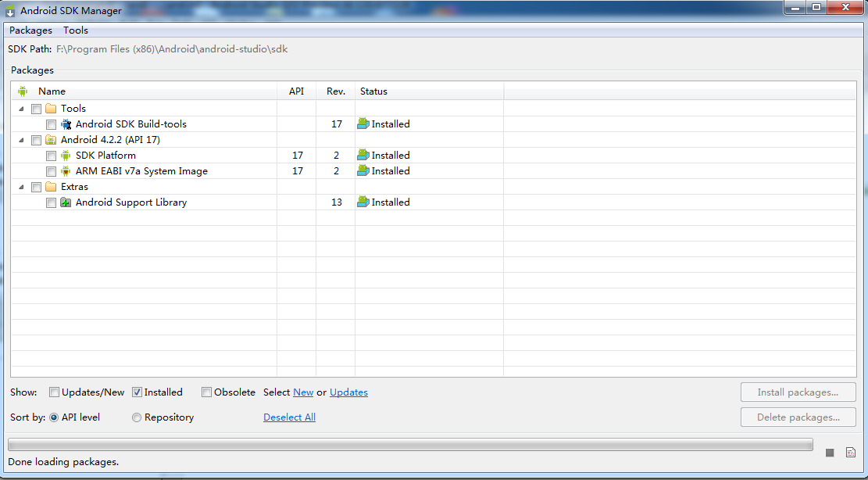This screenshot has width=868, height=480.
Task: Click revision 13 of Android Support Library
Action: (x=337, y=202)
